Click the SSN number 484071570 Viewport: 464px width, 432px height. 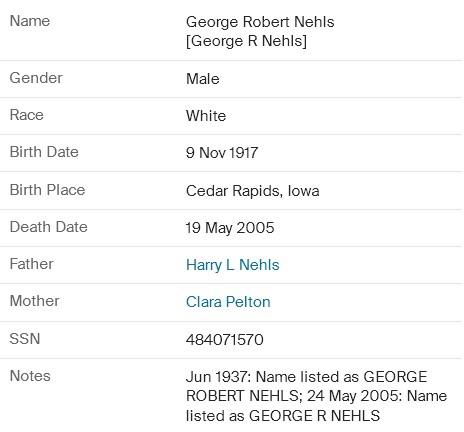[x=225, y=340]
